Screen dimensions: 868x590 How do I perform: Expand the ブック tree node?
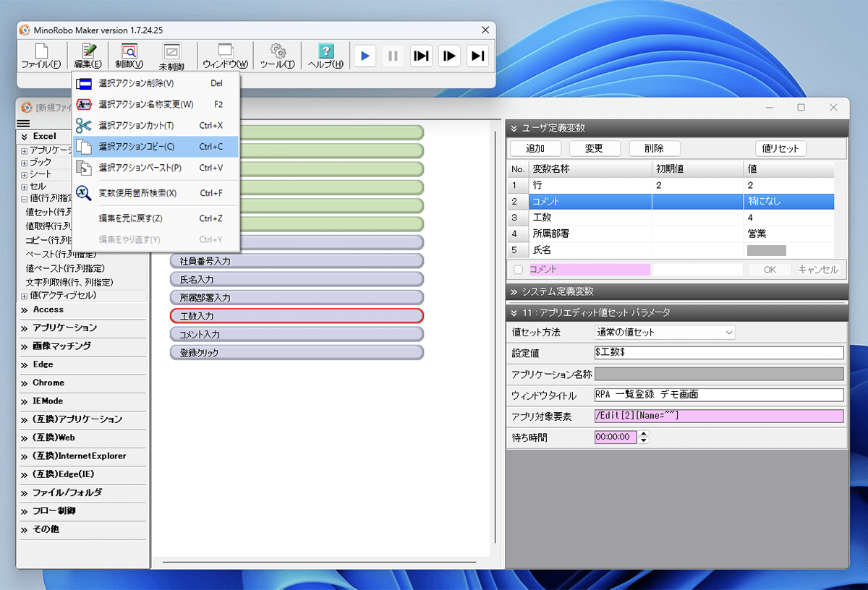pos(25,163)
